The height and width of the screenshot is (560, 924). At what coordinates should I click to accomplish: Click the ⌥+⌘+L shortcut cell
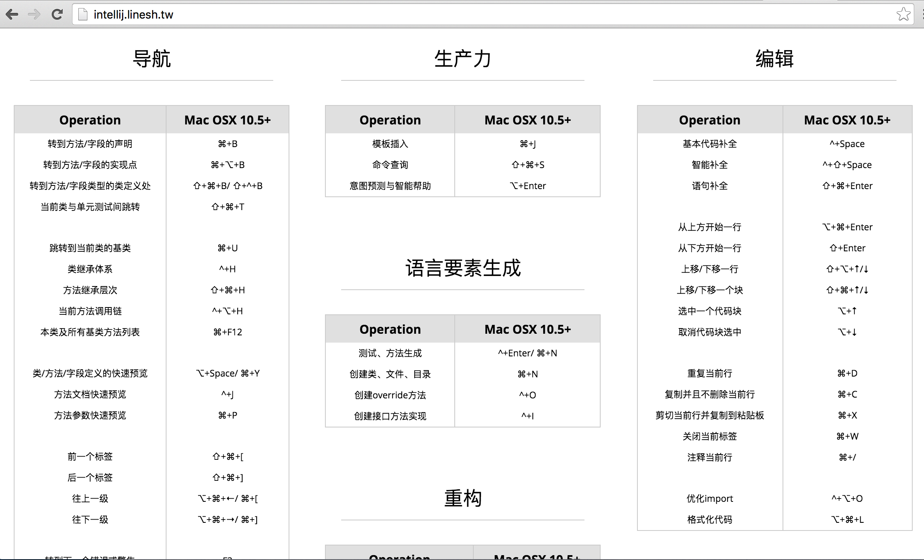coord(847,520)
